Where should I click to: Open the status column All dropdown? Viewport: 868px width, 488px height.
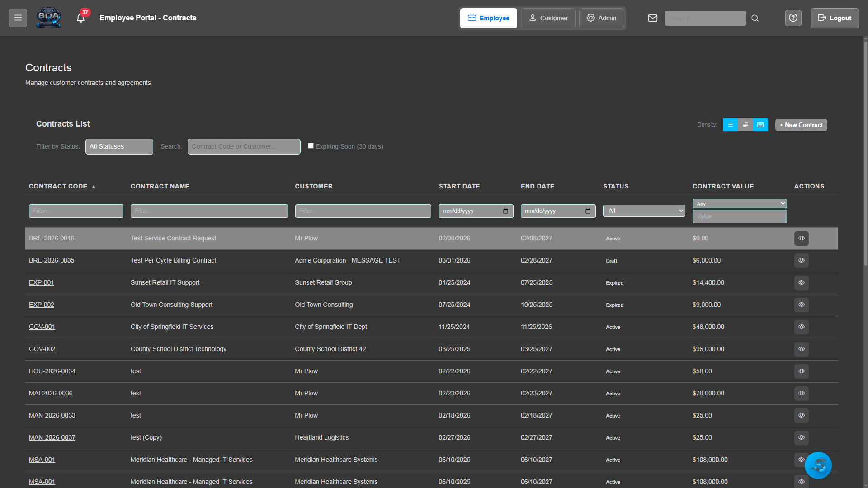click(644, 211)
